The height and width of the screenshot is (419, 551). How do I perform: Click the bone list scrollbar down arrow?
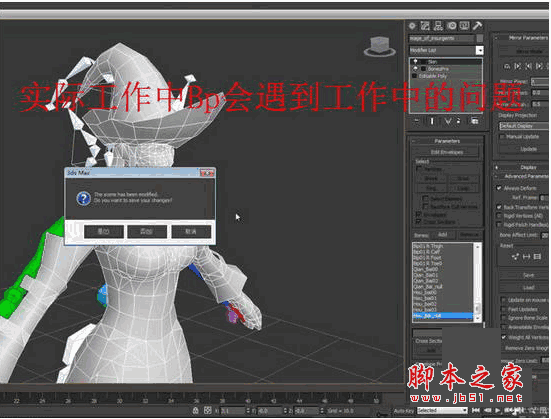[478, 318]
